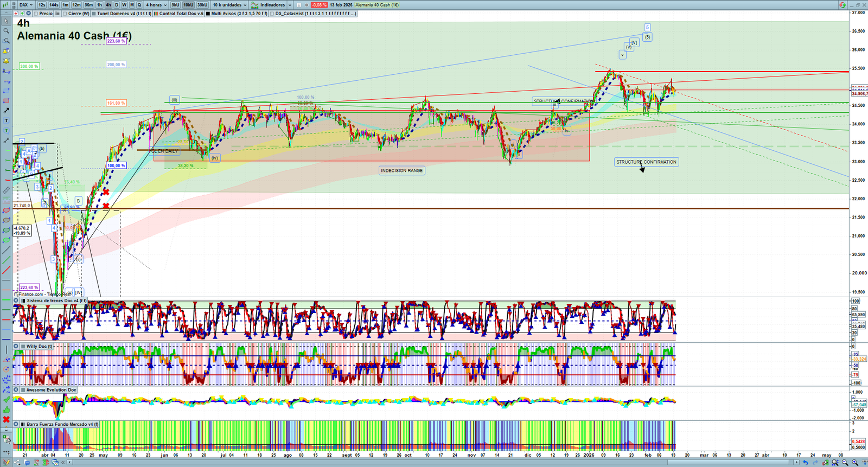Toggle the Multi Avisos indicator box

point(208,14)
